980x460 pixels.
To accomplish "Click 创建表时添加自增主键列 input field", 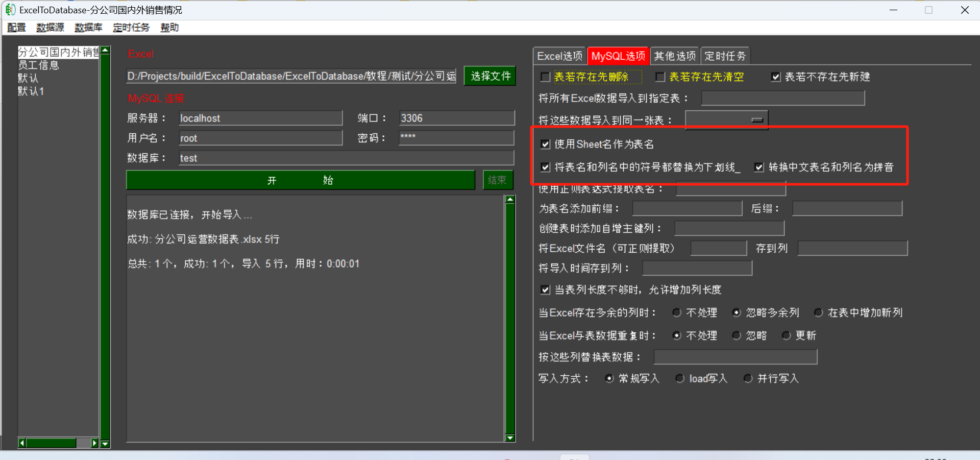I will pos(729,228).
